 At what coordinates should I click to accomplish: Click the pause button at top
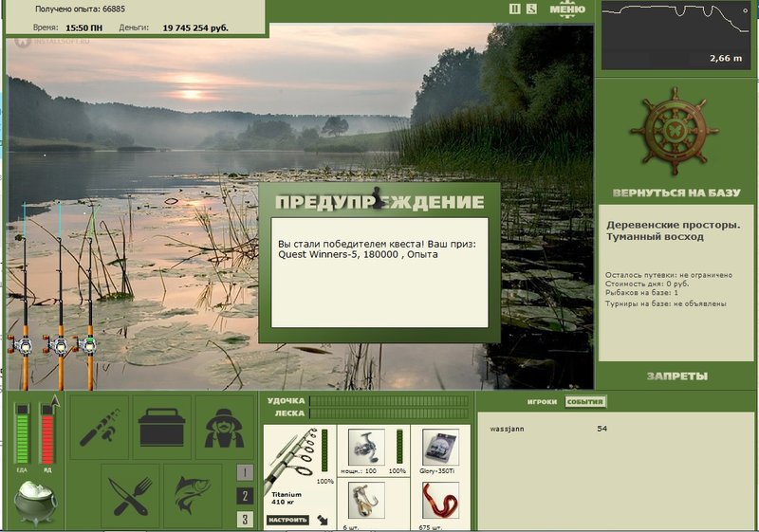point(515,9)
